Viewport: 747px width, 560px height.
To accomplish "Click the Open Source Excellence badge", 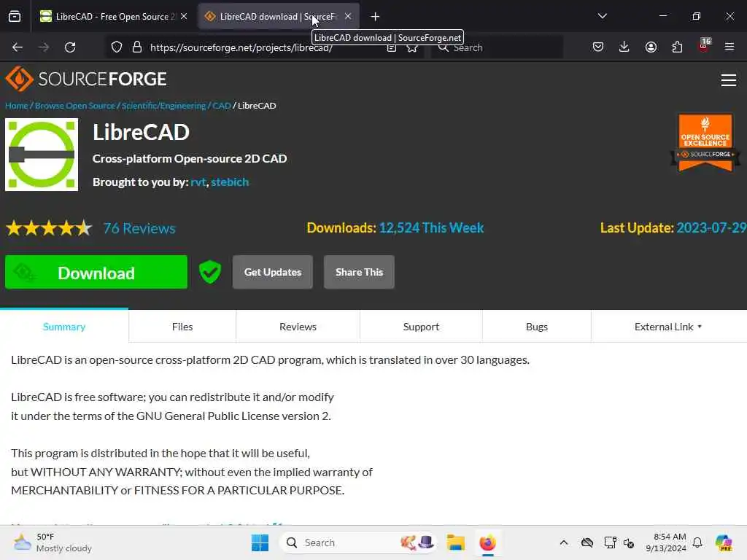I will (x=705, y=142).
